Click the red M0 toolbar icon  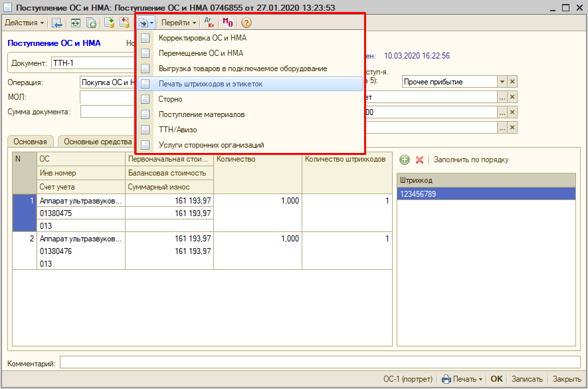coord(228,22)
